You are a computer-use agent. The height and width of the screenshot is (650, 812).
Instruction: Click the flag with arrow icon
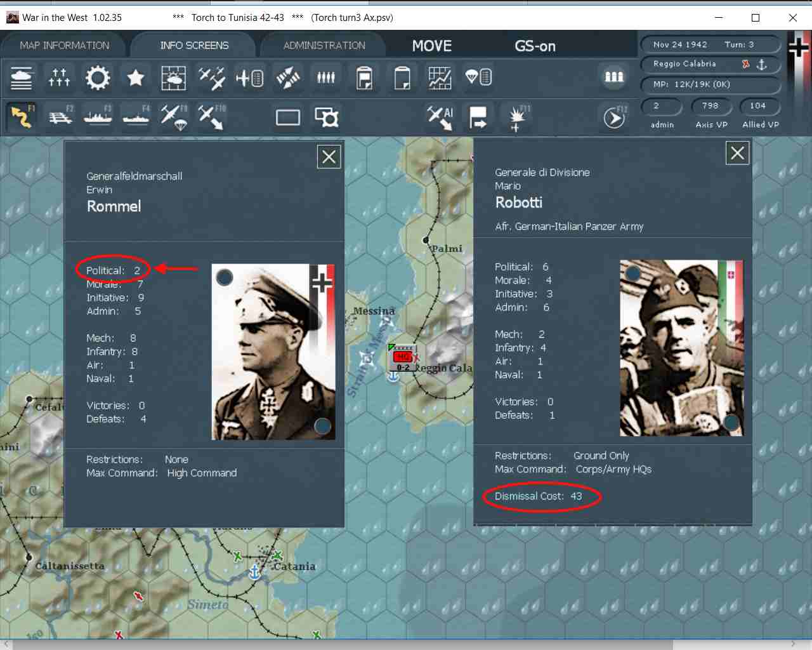click(478, 117)
